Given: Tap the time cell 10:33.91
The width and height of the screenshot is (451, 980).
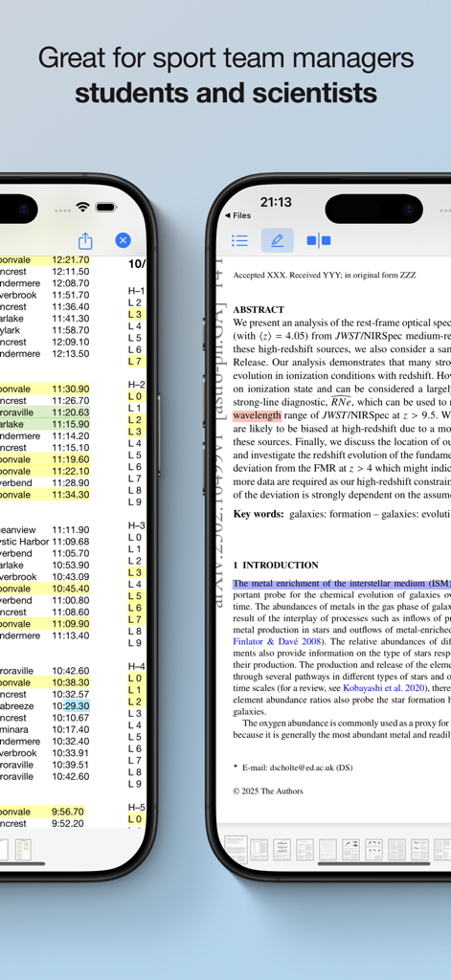Looking at the screenshot, I should [71, 753].
